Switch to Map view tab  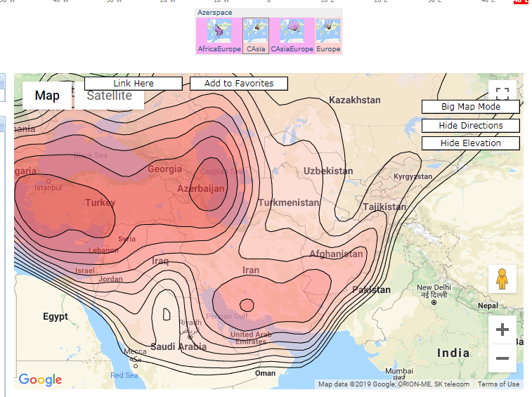47,96
